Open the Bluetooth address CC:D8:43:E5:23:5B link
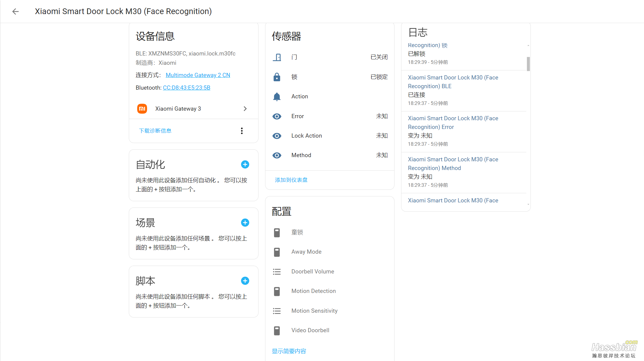The image size is (644, 361). 186,88
